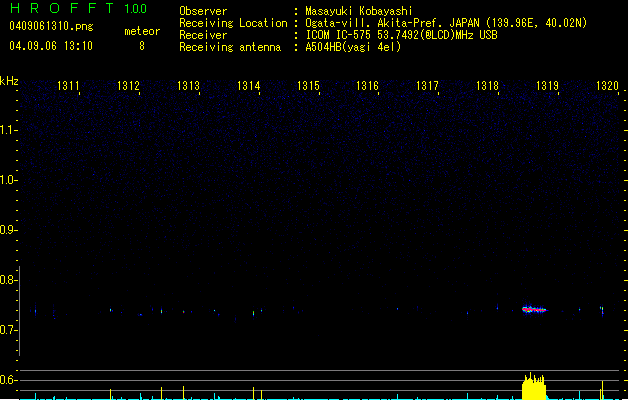Click the 0.7 kHz frequency label
The width and height of the screenshot is (629, 400).
pyautogui.click(x=8, y=330)
